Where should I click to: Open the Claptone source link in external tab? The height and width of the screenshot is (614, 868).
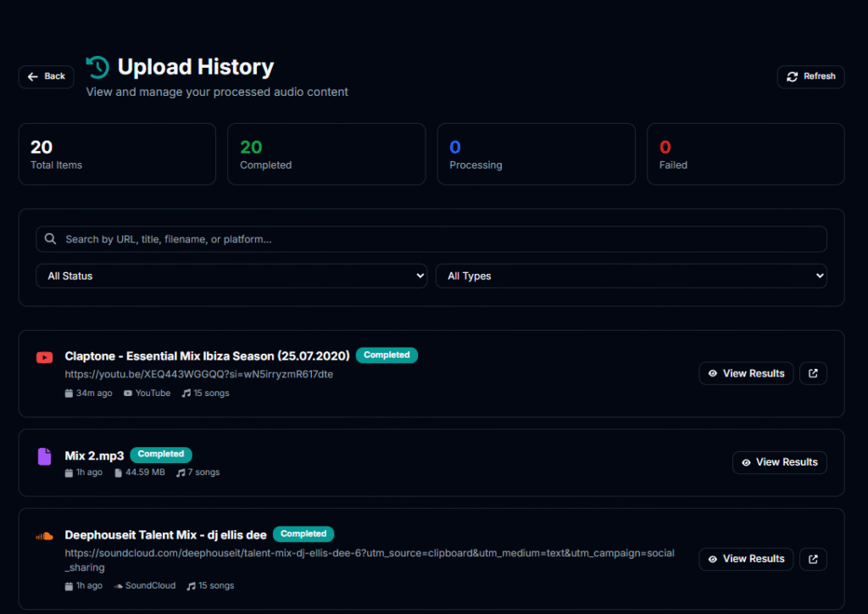pyautogui.click(x=813, y=373)
